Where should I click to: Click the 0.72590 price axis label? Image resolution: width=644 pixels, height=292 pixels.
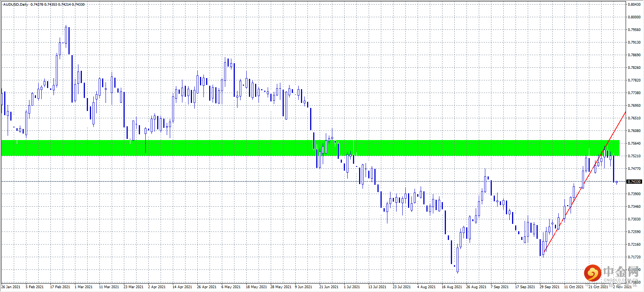(x=634, y=232)
